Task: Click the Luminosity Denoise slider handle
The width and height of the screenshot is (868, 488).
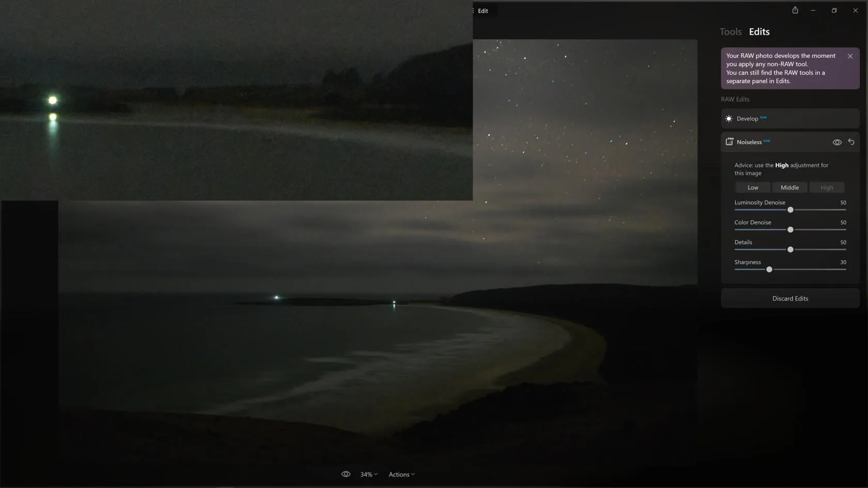Action: coord(790,210)
